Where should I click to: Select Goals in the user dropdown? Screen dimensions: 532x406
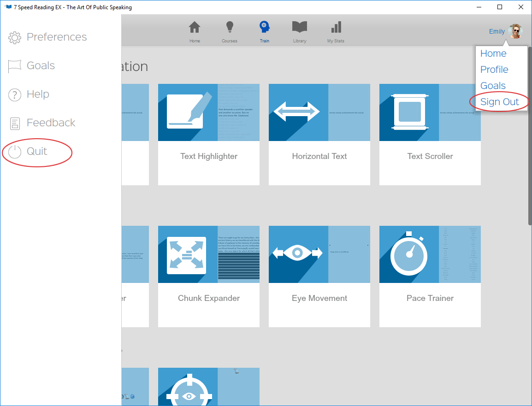493,86
